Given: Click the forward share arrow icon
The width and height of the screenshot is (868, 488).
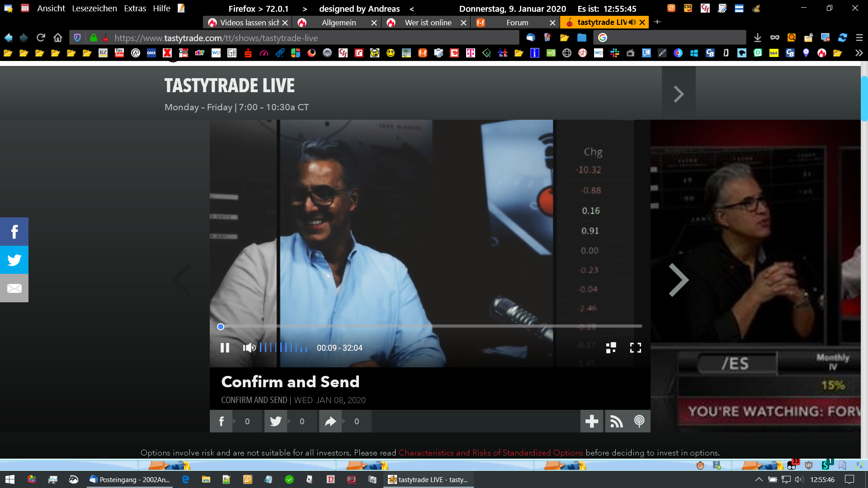Looking at the screenshot, I should click(x=330, y=421).
